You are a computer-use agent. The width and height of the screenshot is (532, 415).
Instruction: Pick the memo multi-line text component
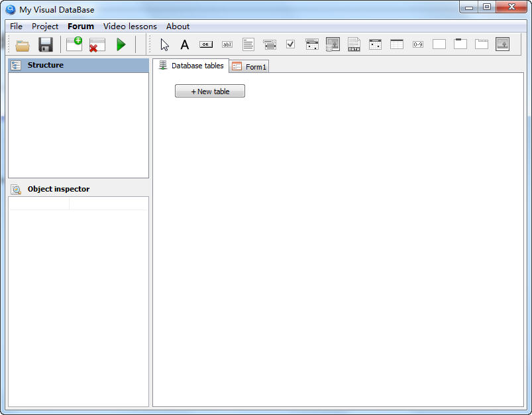coord(248,44)
